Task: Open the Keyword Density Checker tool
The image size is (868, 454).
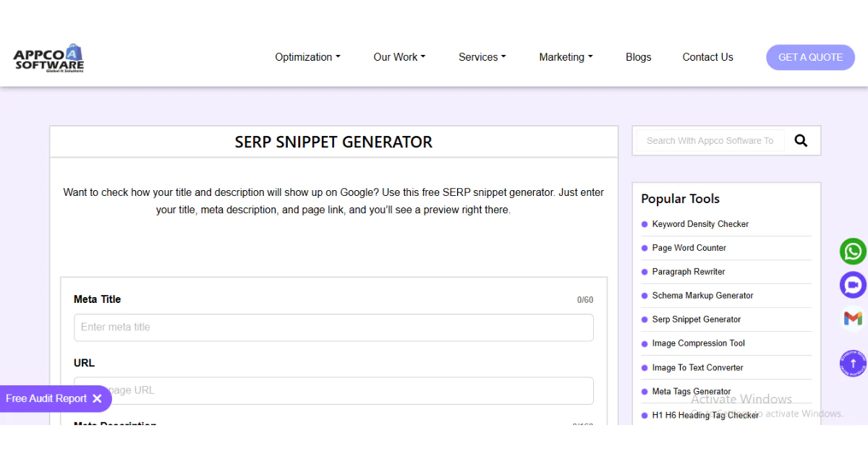Action: coord(699,224)
